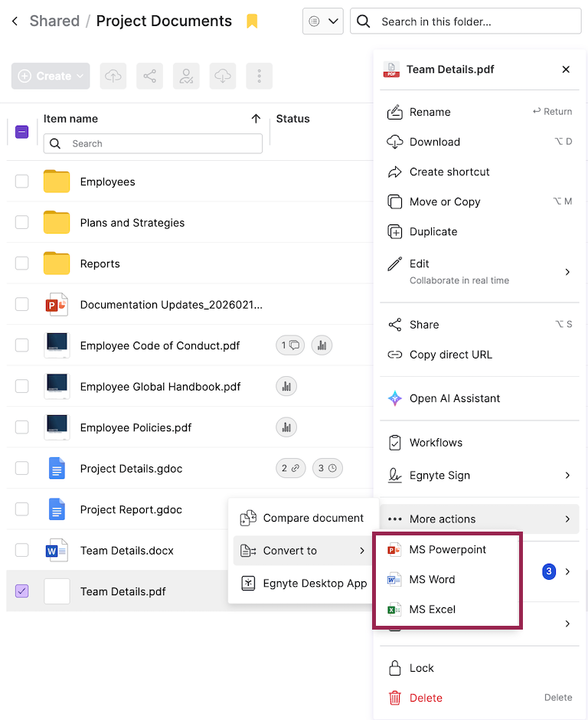Click Shared in the breadcrumb path
This screenshot has height=720, width=588.
tap(54, 21)
